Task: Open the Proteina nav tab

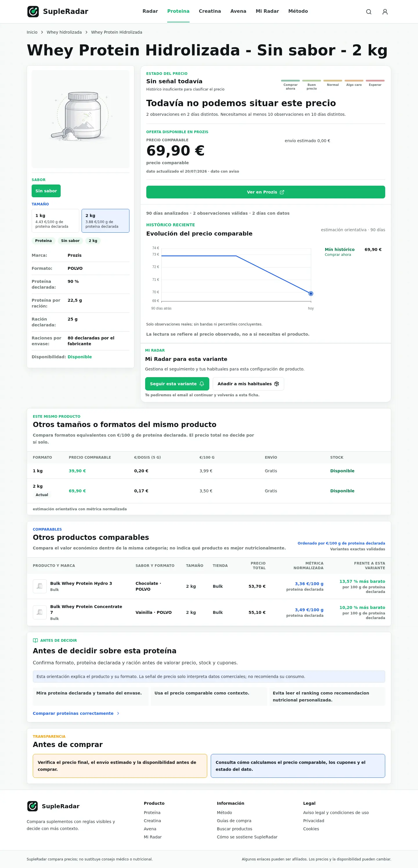Action: [x=178, y=11]
